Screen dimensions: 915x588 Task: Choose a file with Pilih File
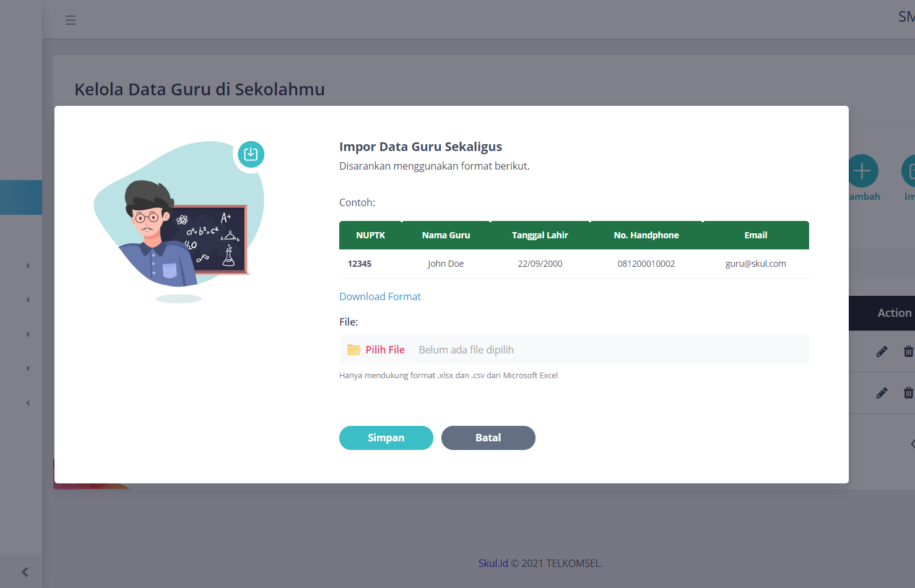[x=384, y=350]
